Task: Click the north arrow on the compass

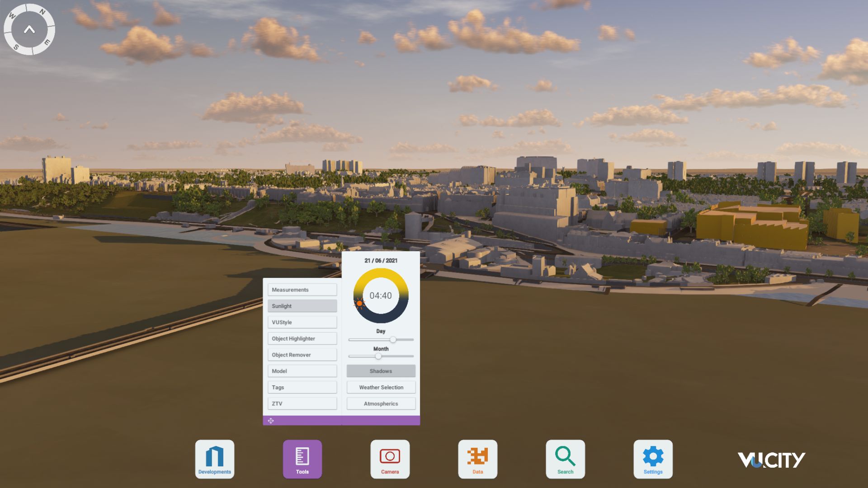Action: pos(29,29)
